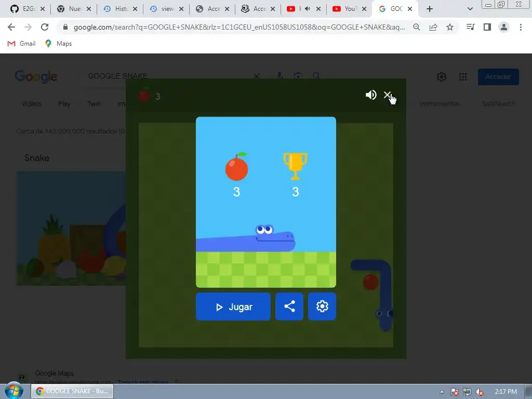
Task: Clear the search box text
Action: pyautogui.click(x=257, y=76)
